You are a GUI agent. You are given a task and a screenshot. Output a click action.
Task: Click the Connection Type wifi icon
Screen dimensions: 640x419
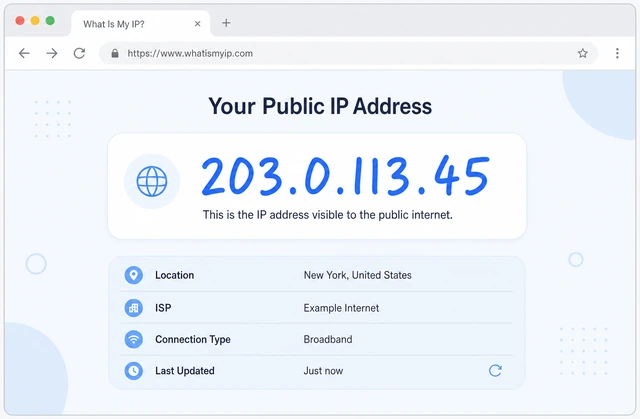coord(133,339)
